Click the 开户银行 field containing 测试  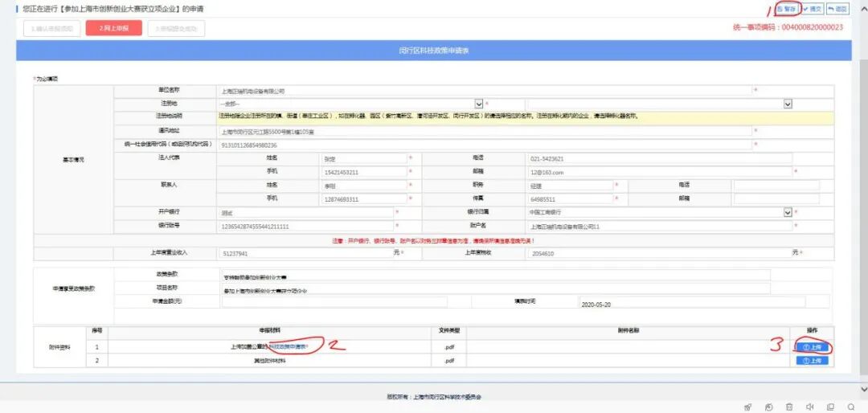pos(305,212)
